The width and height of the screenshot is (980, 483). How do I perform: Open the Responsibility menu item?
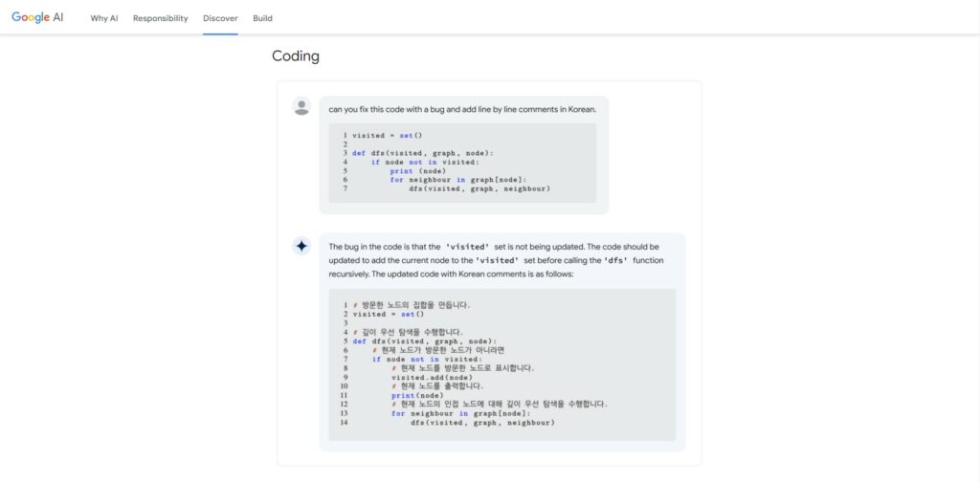160,18
